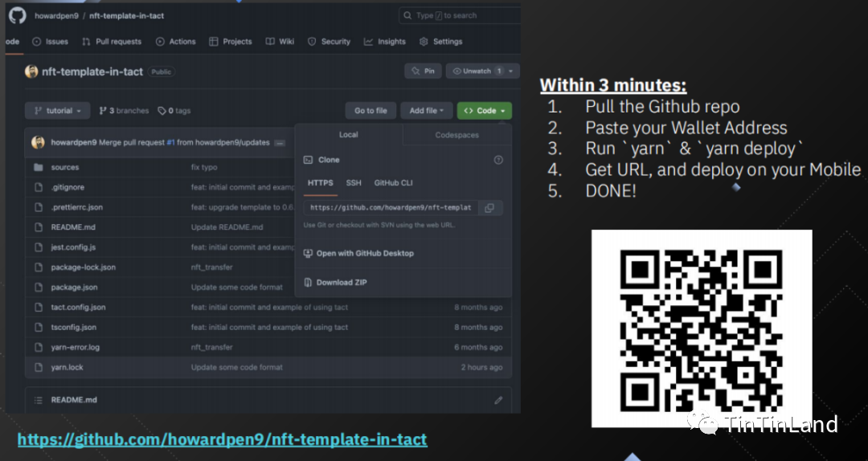Select the GitHub CLI clone option
868x461 pixels.
click(x=394, y=183)
